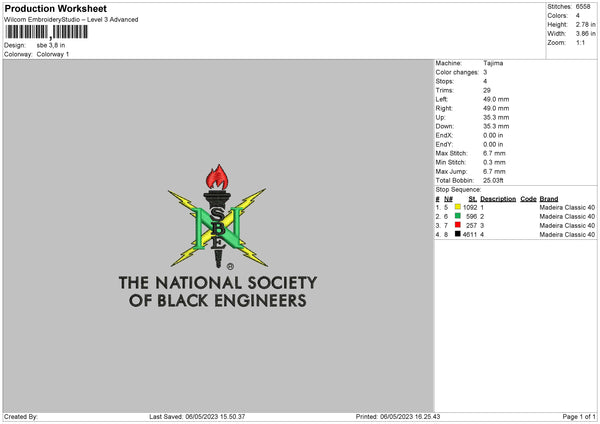
Task: Click stitch count 257 in row 3
Action: 471,225
